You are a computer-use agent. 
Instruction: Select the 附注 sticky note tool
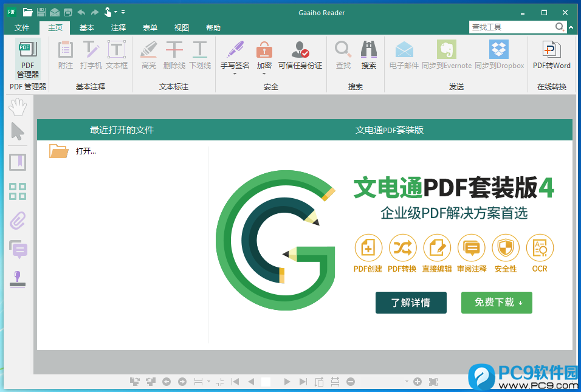[66, 55]
